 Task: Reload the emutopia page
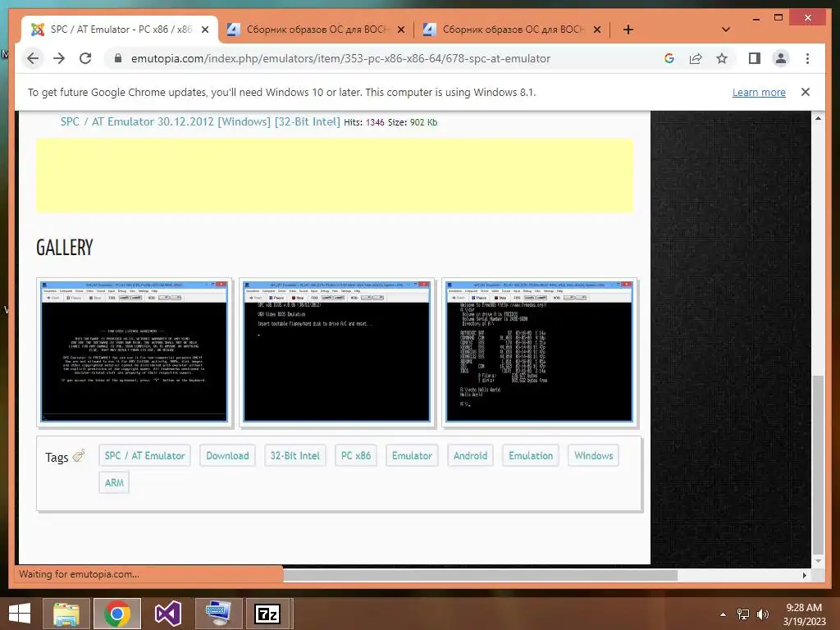(x=85, y=58)
